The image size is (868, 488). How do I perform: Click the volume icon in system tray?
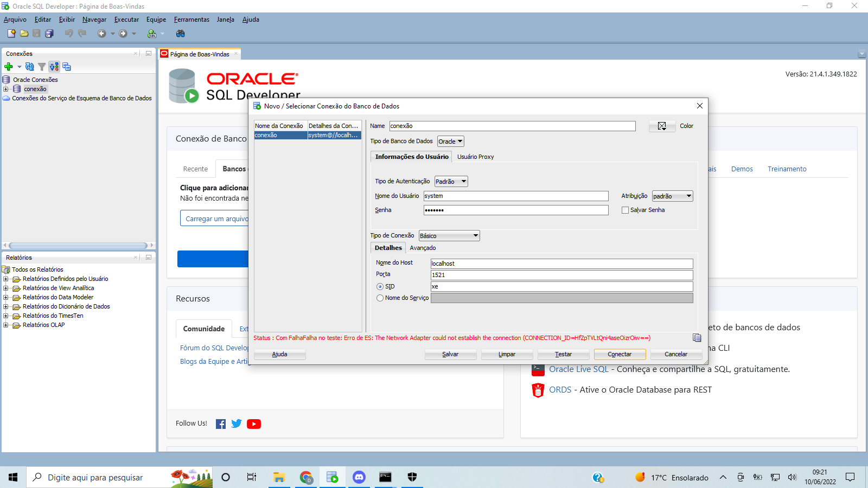tap(792, 477)
